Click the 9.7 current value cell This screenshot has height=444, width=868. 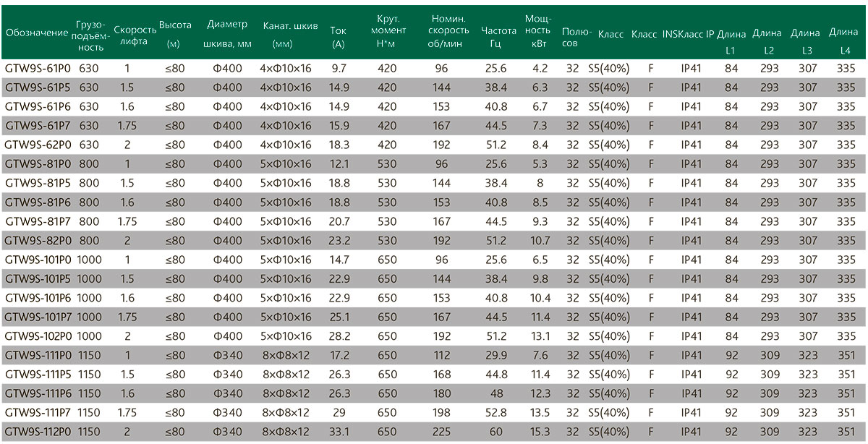[339, 69]
